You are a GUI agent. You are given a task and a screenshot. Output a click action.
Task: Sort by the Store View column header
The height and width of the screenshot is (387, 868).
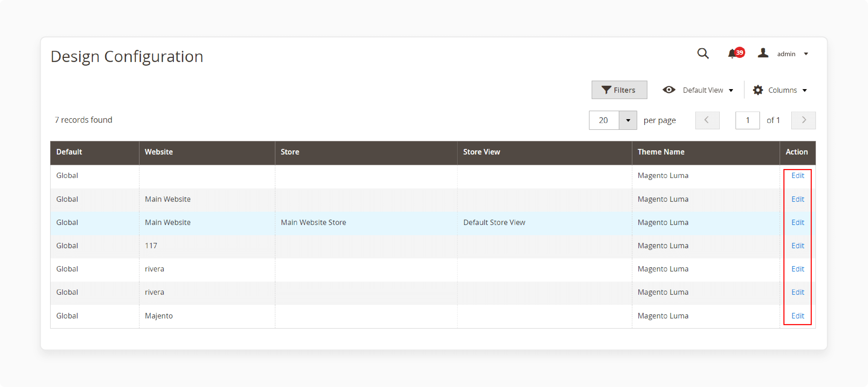[x=544, y=152]
